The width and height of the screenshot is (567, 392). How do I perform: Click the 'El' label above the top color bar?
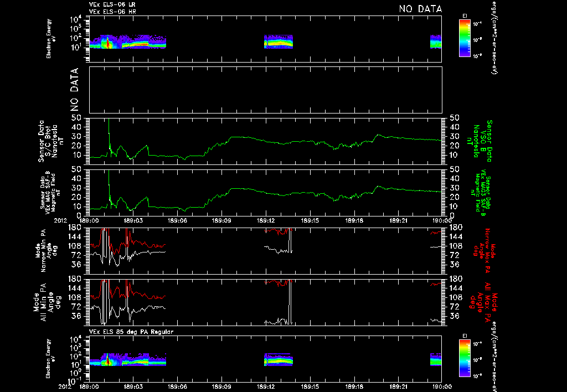tap(465, 16)
